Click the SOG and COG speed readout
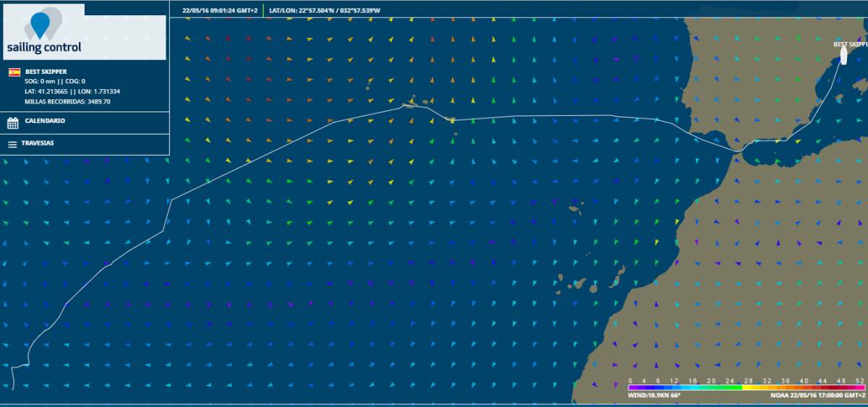Screen dimensions: 868x407 (55, 81)
